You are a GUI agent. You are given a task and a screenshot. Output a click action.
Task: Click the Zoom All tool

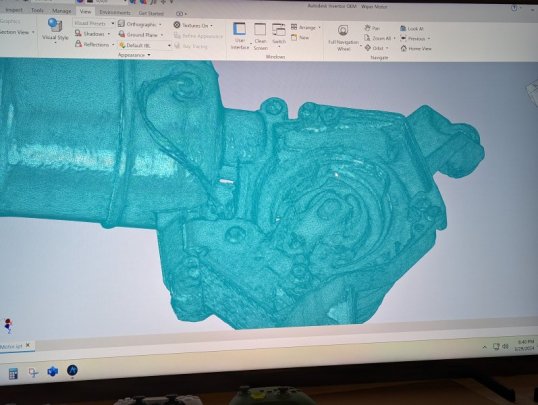point(379,38)
